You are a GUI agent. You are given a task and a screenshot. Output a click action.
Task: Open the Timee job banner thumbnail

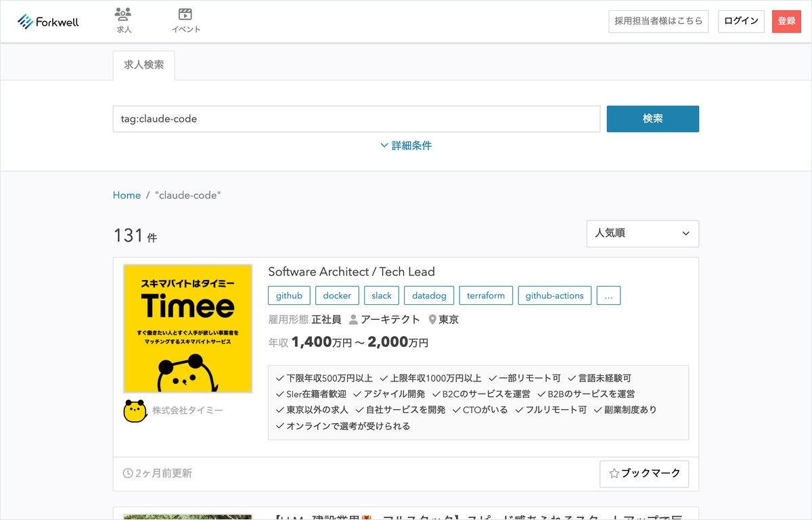tap(187, 328)
